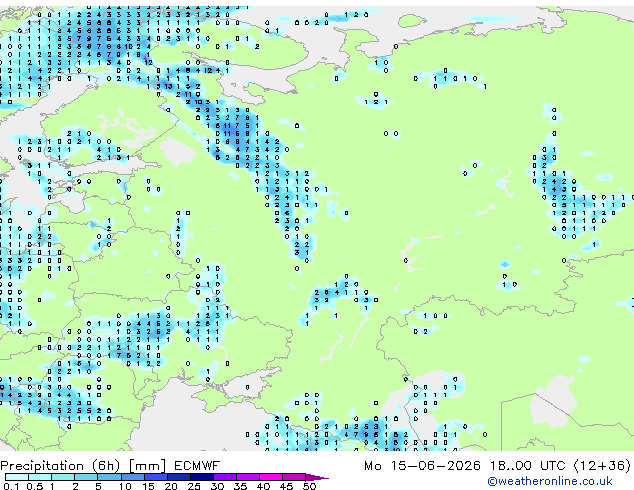This screenshot has height=490, width=634.
Task: Click the 'ECMWF' model name label
Action: click(197, 466)
